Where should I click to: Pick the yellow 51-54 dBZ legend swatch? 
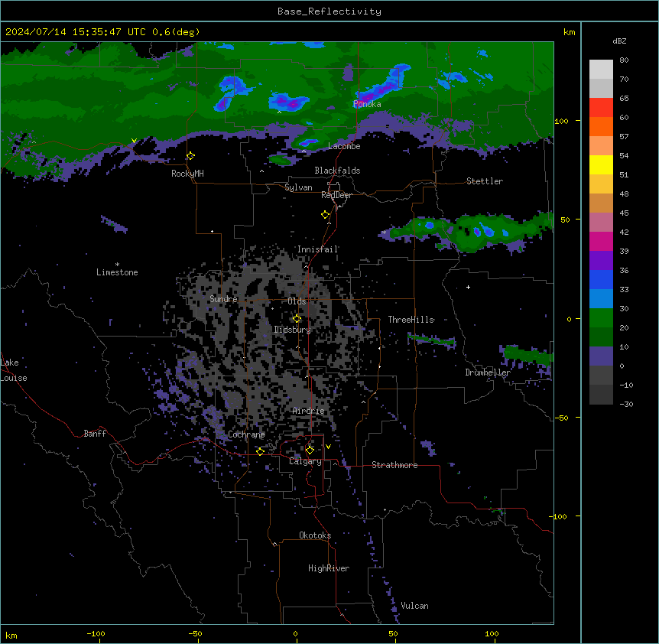pos(601,164)
